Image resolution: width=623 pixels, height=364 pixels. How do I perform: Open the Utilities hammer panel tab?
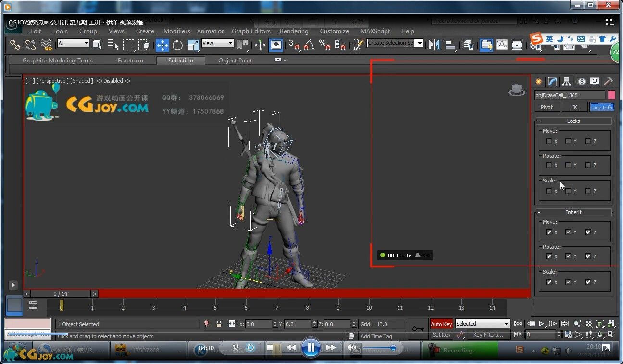[x=609, y=81]
